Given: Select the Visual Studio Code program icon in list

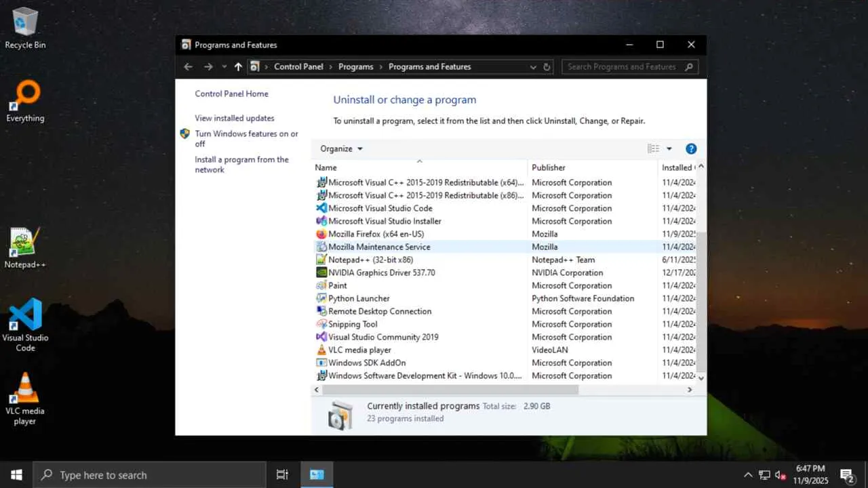Looking at the screenshot, I should point(321,208).
